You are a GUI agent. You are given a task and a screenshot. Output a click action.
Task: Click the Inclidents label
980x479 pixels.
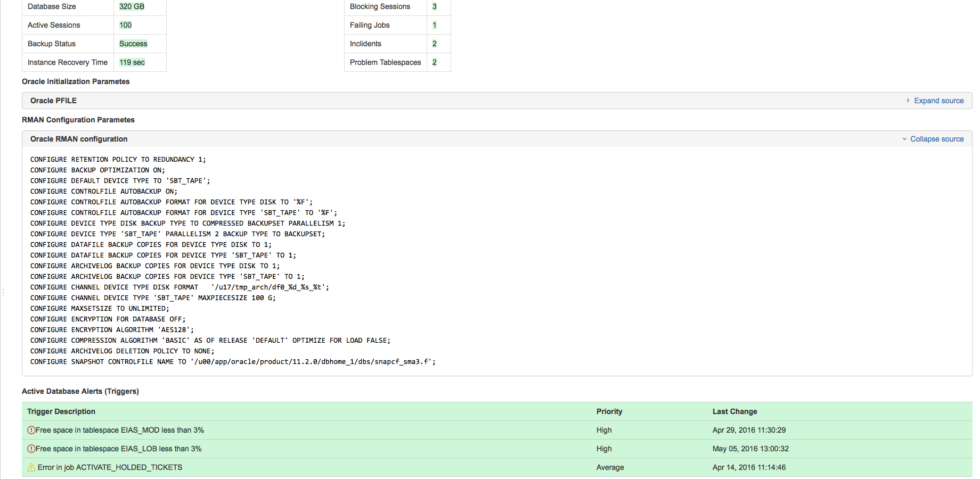pos(365,44)
